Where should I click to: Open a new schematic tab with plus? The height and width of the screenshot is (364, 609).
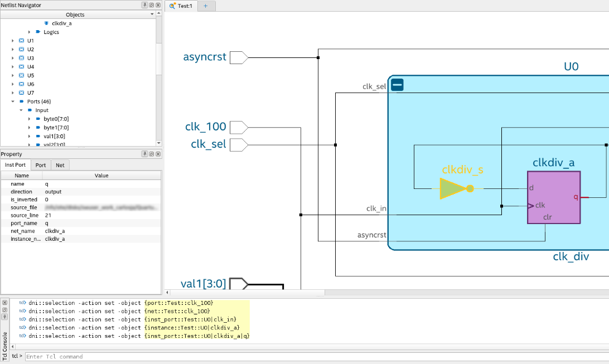205,6
